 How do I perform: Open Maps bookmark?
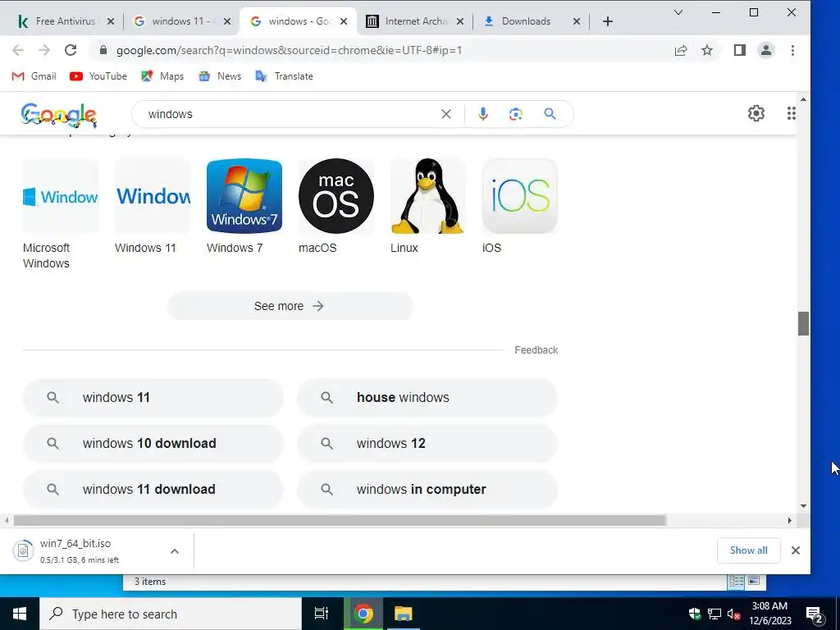click(162, 76)
